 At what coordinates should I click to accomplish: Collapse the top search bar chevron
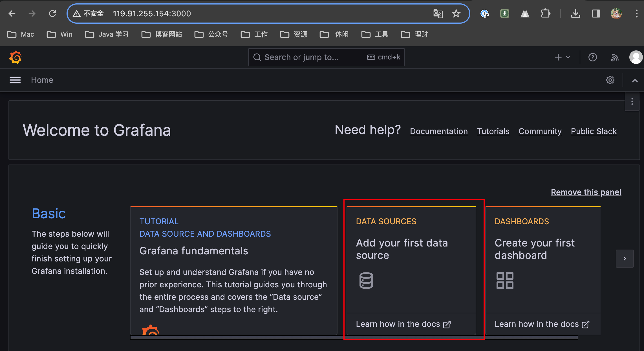tap(635, 80)
